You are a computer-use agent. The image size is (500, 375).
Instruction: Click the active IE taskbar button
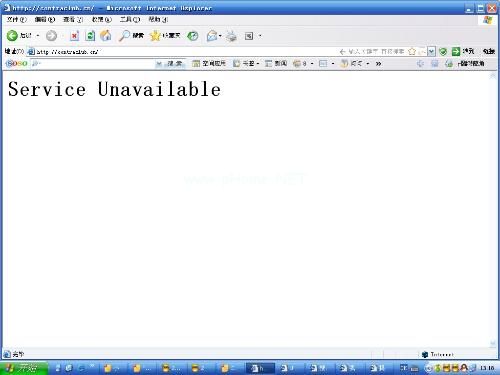point(260,368)
